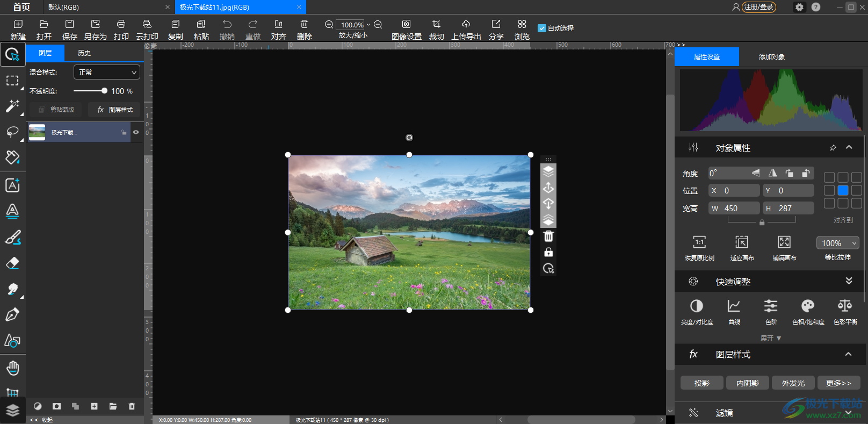
Task: Toggle visibility eye of 极光下载 layer
Action: point(136,132)
